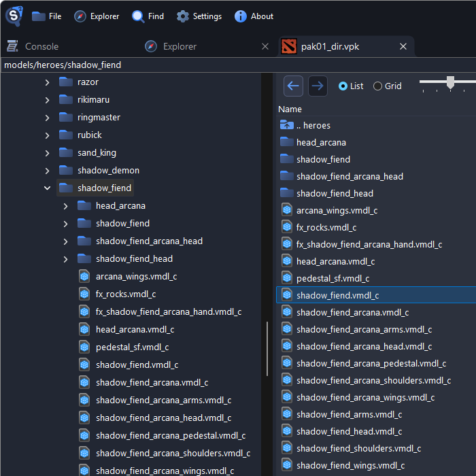Click fx_rocks.vmdl_c icon in file list
Screen dimensions: 476x476
pos(287,227)
